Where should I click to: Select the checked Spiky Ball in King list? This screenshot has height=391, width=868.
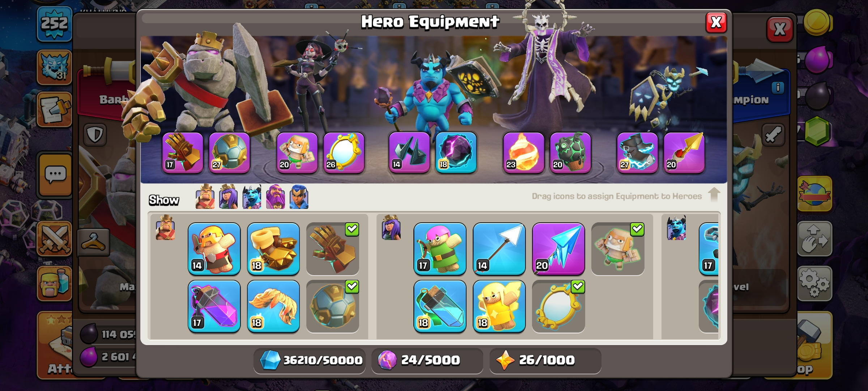333,306
